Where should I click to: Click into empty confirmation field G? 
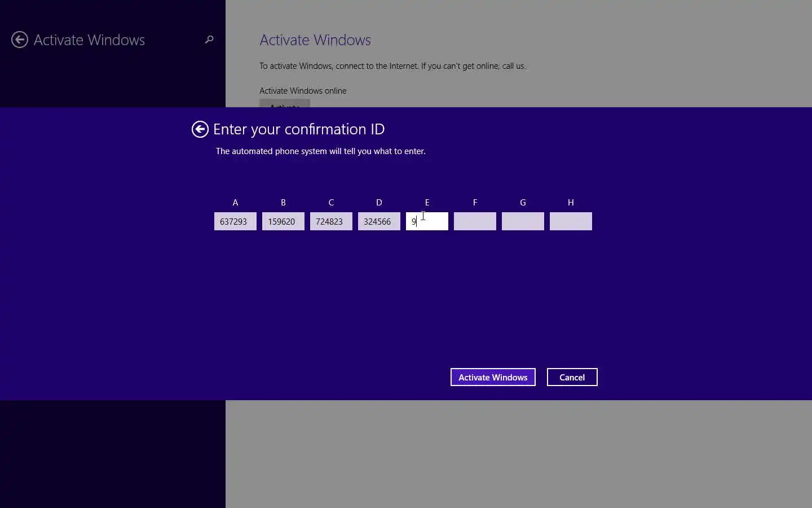pyautogui.click(x=523, y=221)
